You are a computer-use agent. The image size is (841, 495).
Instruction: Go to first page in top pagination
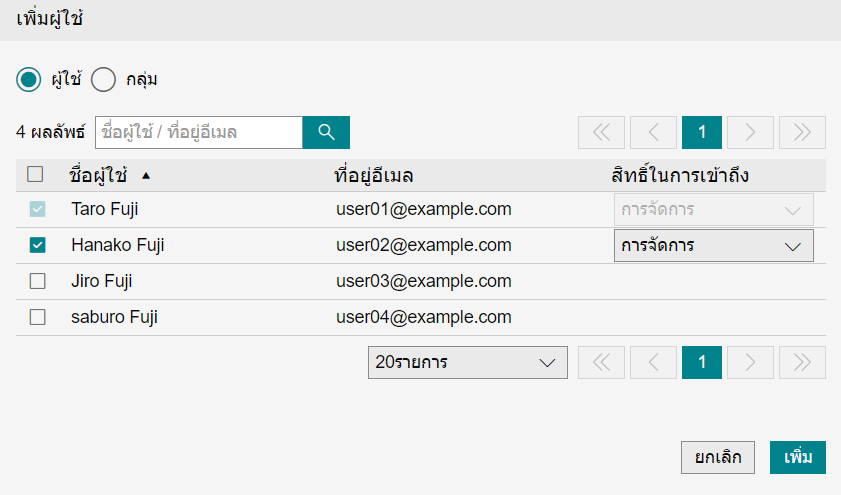point(601,132)
